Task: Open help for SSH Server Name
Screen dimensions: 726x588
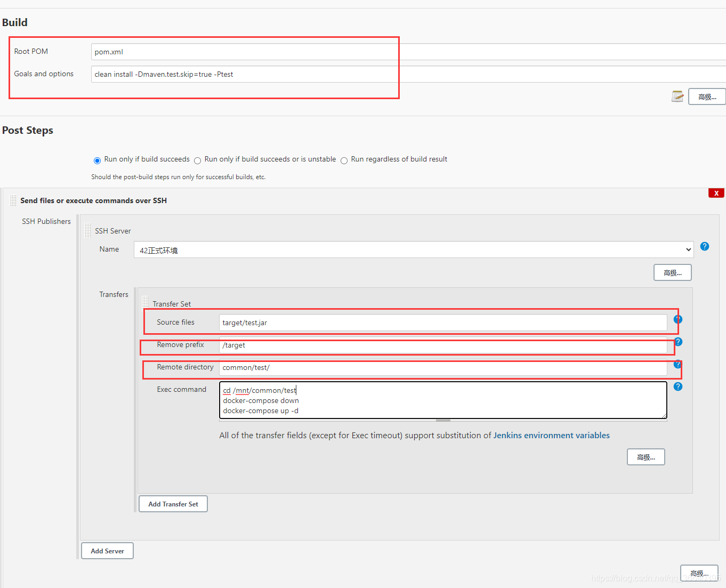Action: pyautogui.click(x=705, y=246)
